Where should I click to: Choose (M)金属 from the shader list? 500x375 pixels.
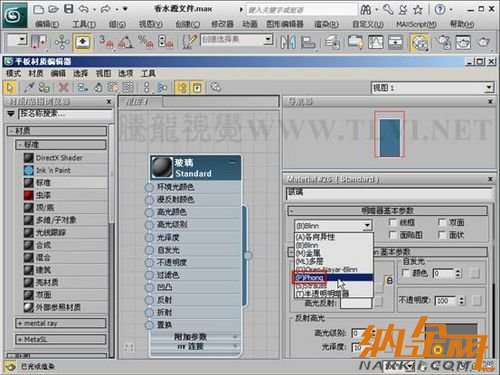(x=334, y=253)
